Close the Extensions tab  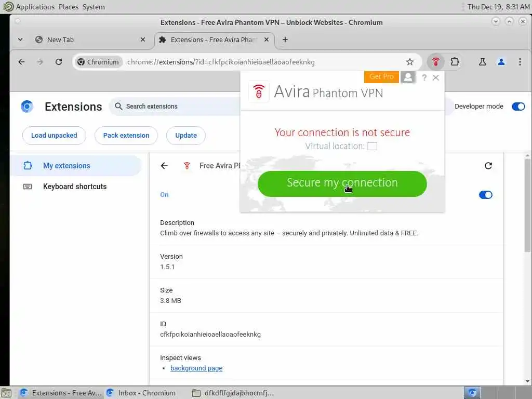click(x=267, y=39)
